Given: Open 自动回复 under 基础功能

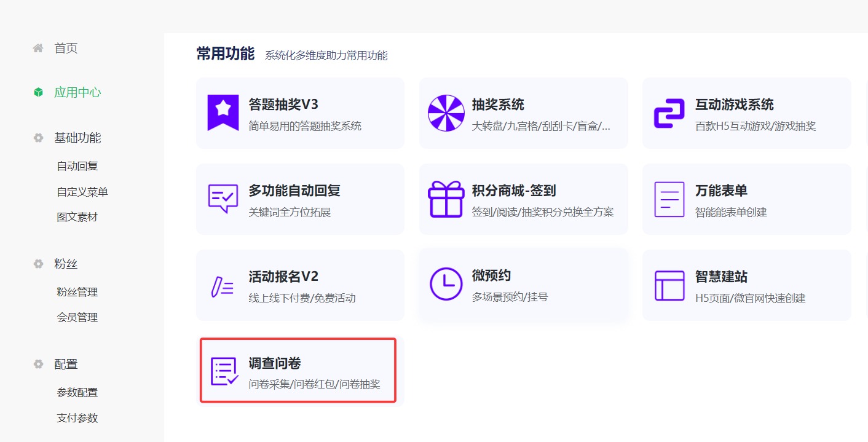Looking at the screenshot, I should 77,166.
